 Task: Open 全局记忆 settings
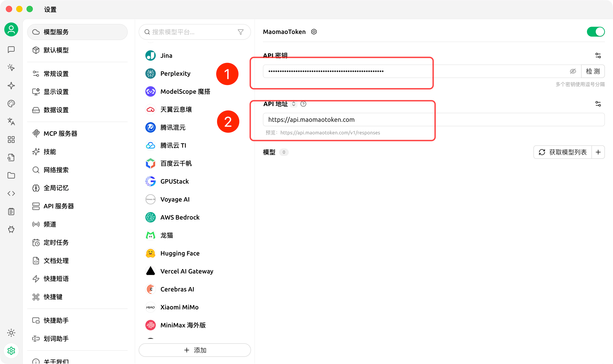[x=77, y=188]
